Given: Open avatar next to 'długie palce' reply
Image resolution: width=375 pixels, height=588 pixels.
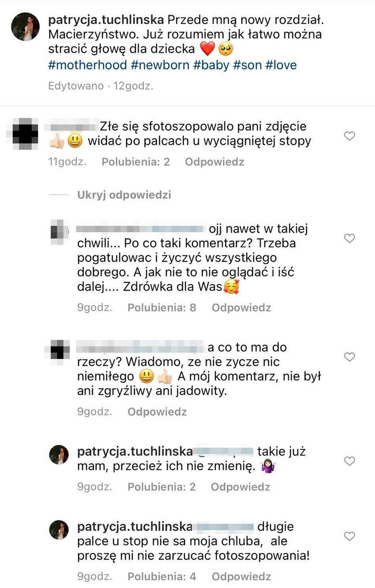Looking at the screenshot, I should click(59, 530).
